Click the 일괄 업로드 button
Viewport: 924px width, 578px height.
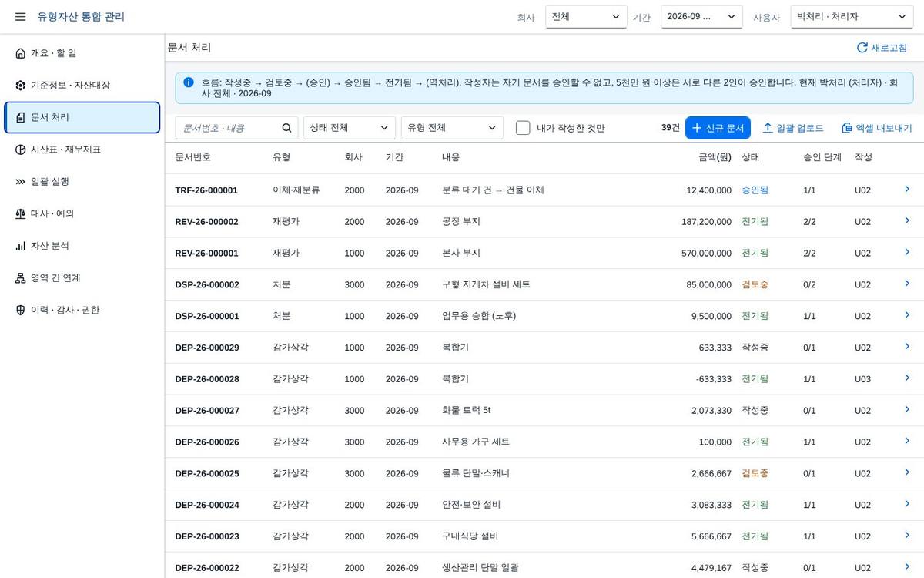(792, 128)
